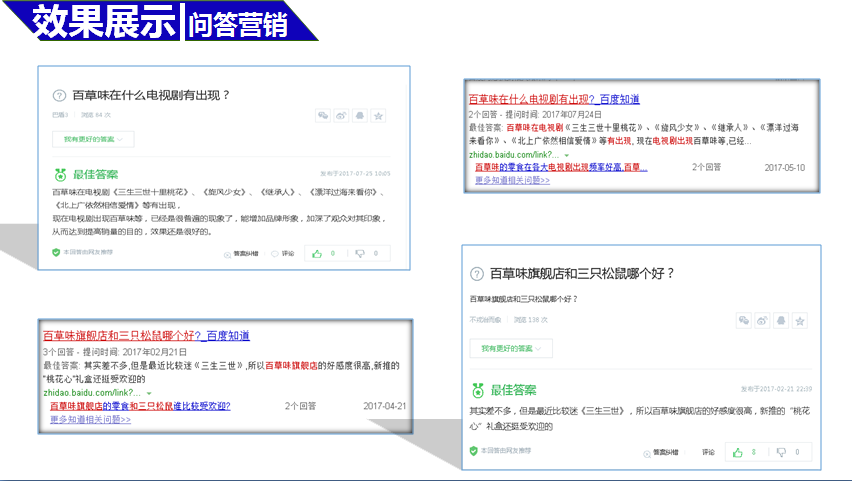Click timestamp 发布于2017-02-21 22:39
Screen dimensions: 852x481
pos(776,389)
